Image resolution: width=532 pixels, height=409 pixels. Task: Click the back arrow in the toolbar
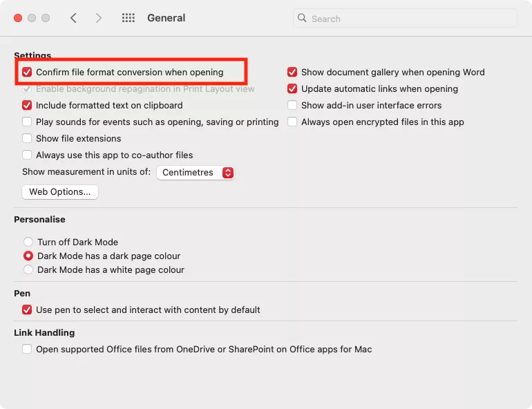click(x=73, y=18)
